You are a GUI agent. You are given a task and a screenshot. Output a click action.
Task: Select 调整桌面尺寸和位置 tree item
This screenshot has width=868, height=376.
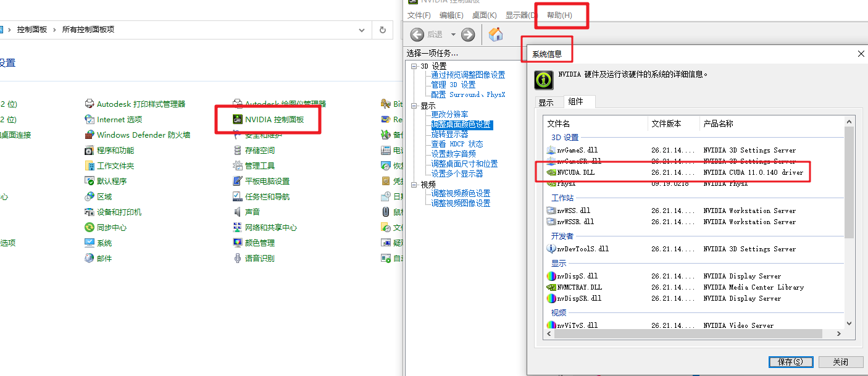[464, 164]
